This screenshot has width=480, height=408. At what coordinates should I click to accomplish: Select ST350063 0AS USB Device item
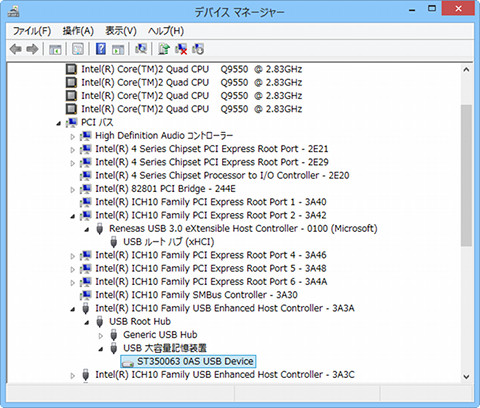coord(188,361)
